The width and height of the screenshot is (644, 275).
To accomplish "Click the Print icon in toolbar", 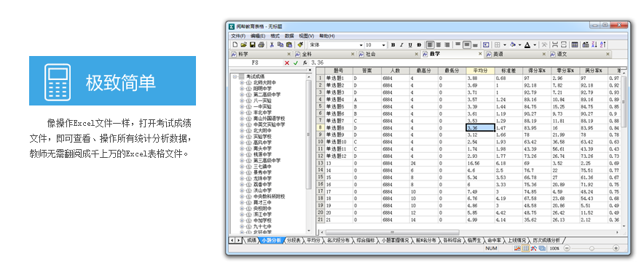I will click(262, 44).
